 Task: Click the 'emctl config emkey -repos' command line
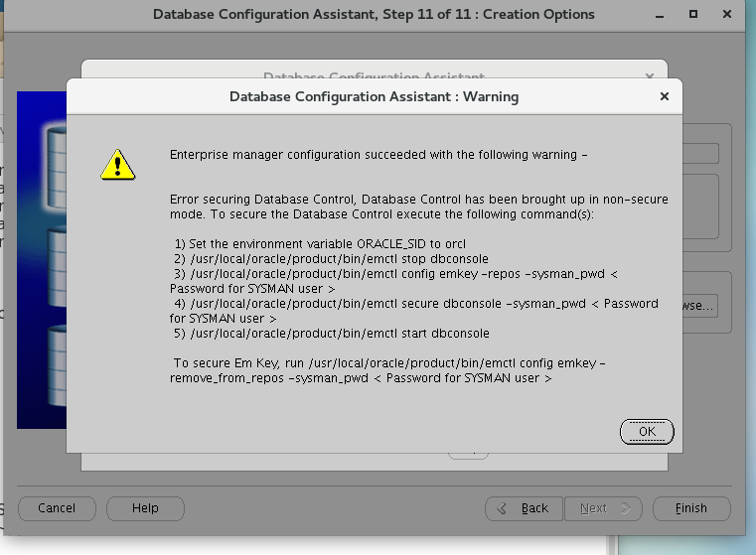[394, 281]
